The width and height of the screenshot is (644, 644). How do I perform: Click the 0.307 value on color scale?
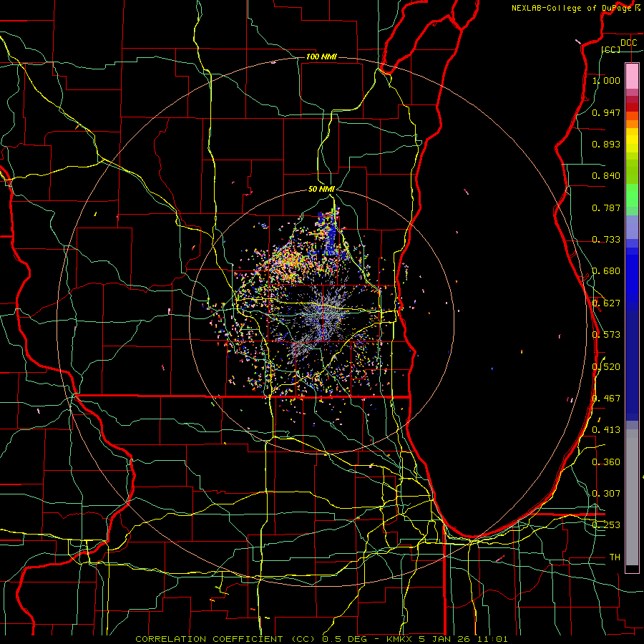(x=606, y=494)
